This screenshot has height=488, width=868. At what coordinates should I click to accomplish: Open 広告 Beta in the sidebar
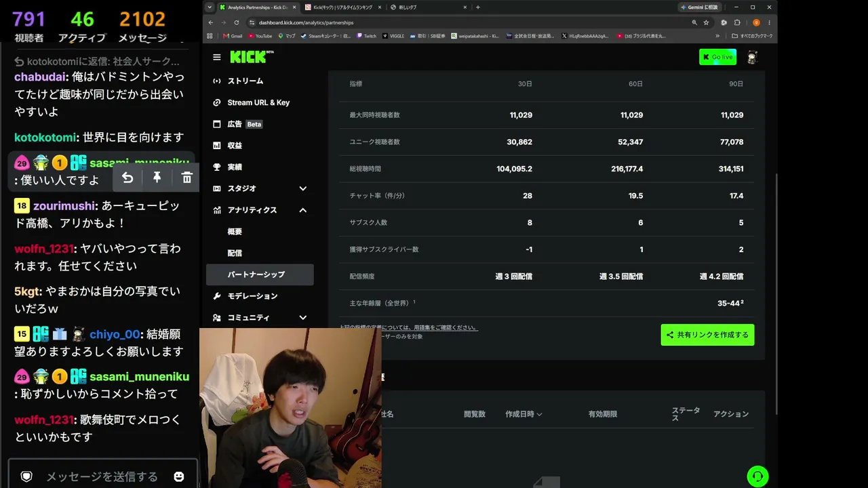tap(260, 124)
